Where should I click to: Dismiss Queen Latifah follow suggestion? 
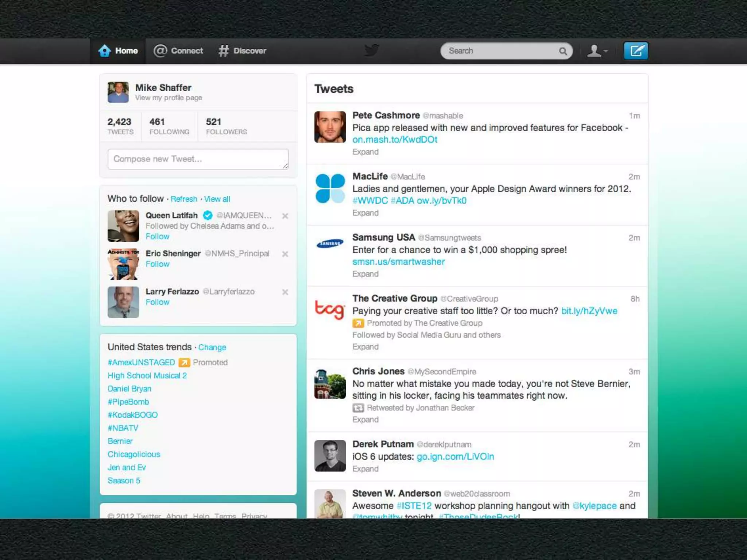coord(285,216)
